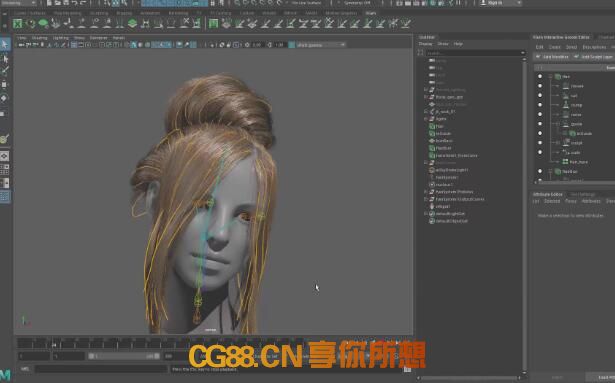Open the viewport Shading menu

coord(39,38)
